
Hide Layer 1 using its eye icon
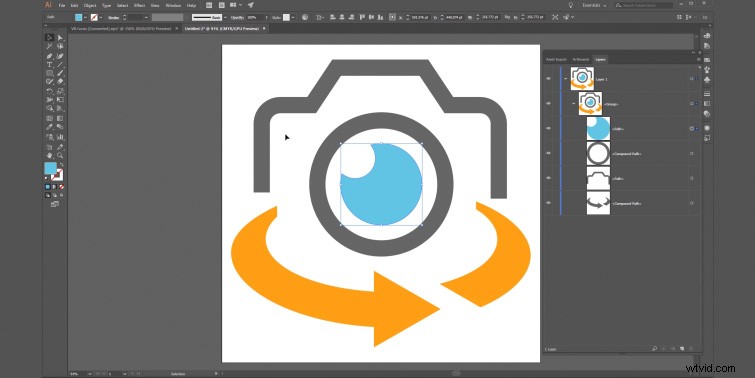pos(548,78)
